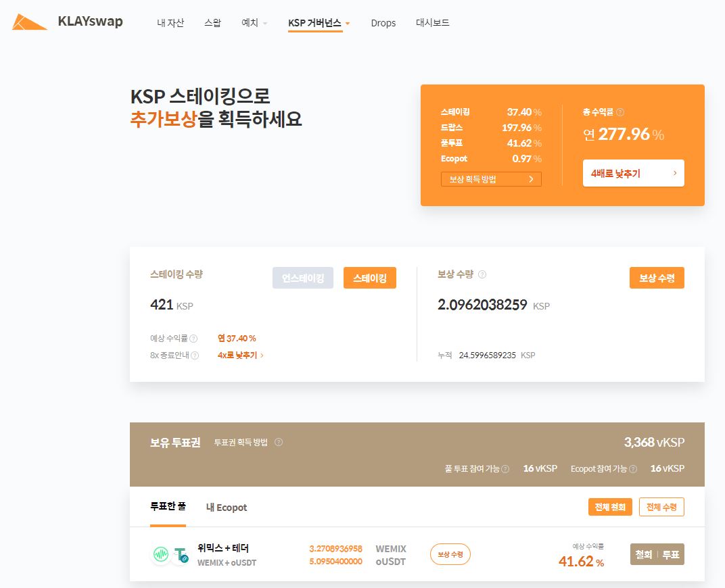This screenshot has height=588, width=725.
Task: Click the staked amount 421 KSP
Action: (172, 305)
